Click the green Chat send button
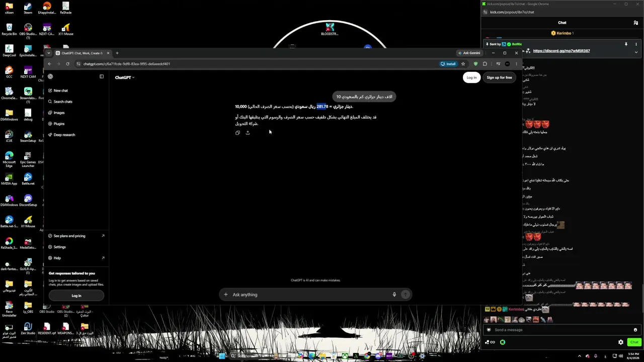Image resolution: width=644 pixels, height=362 pixels. pos(634,342)
